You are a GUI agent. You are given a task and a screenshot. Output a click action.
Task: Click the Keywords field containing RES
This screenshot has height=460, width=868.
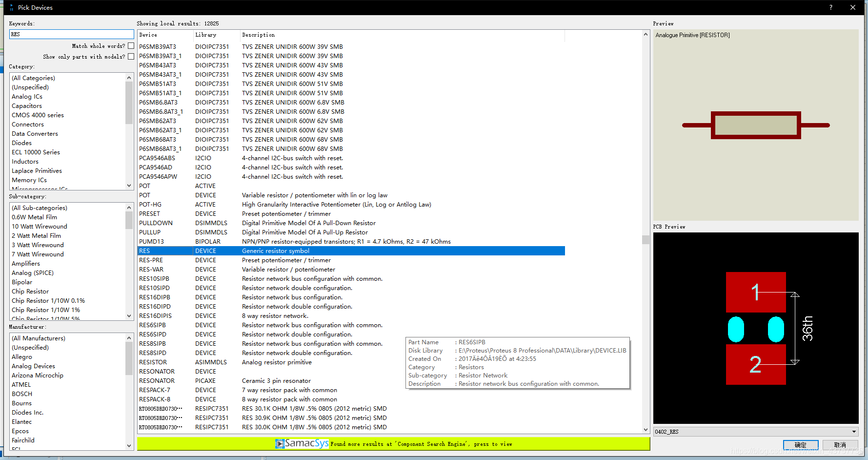pos(71,34)
